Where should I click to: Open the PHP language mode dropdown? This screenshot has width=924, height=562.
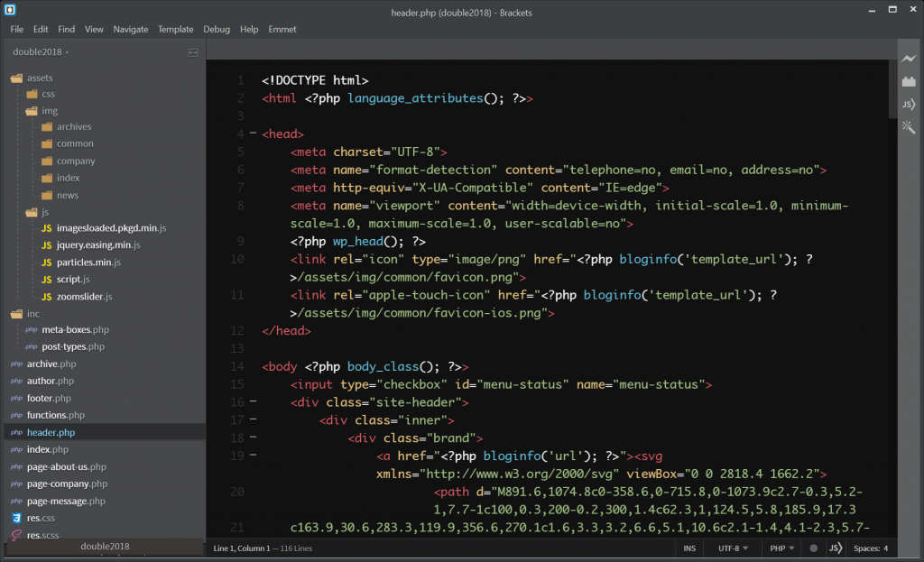(x=781, y=548)
